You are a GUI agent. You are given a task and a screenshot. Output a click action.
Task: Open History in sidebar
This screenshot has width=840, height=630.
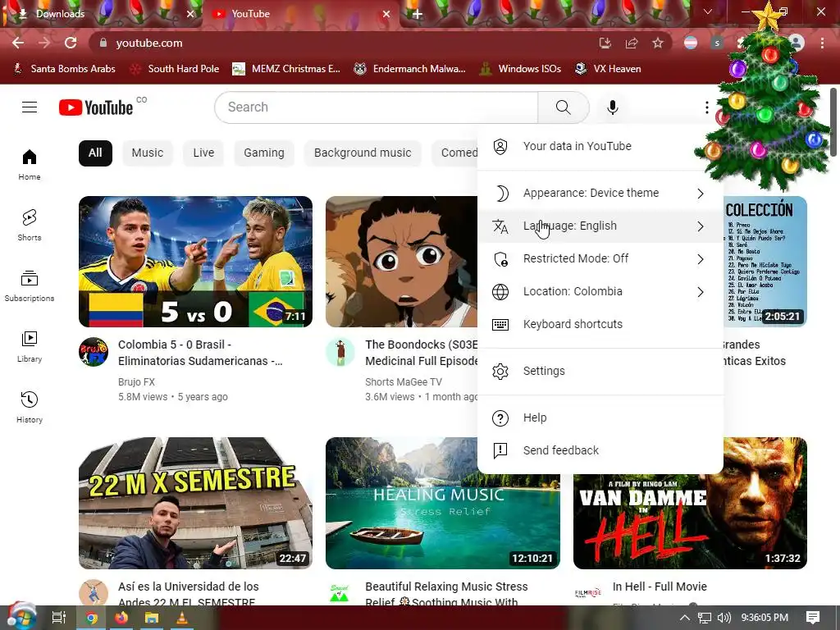[x=30, y=407]
